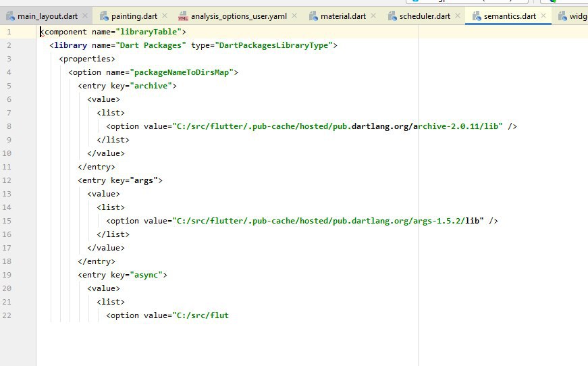Click the <list> tag on line 21

[111, 302]
